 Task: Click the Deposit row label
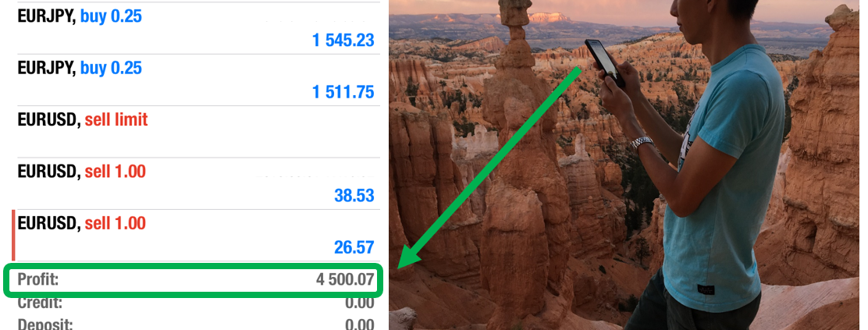[44, 324]
